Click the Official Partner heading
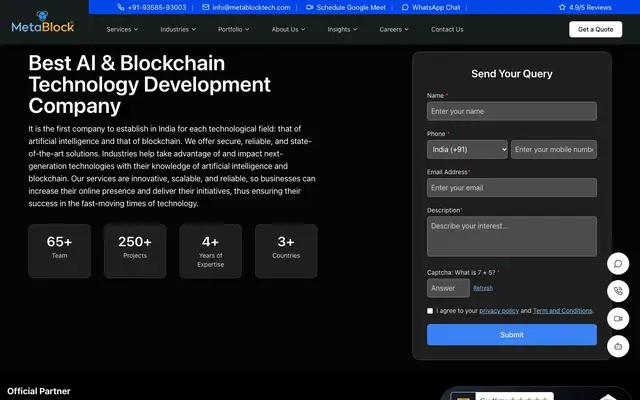 (x=39, y=391)
